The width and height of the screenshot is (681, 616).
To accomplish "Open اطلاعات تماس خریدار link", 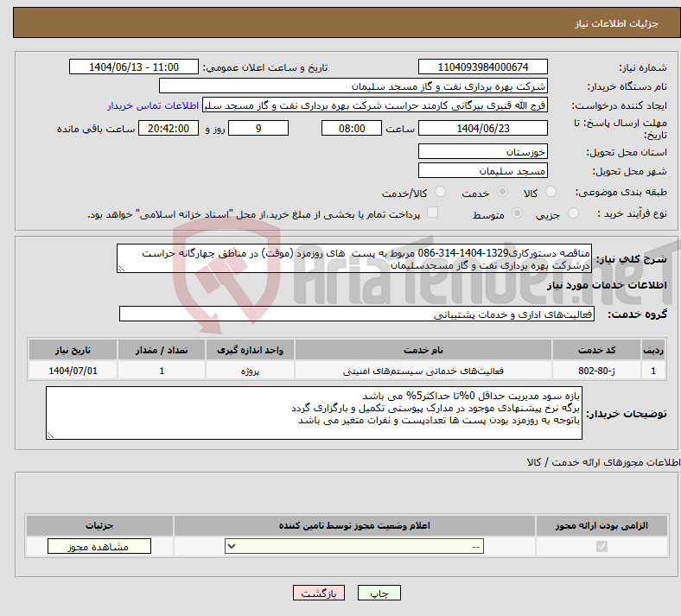I will point(153,105).
